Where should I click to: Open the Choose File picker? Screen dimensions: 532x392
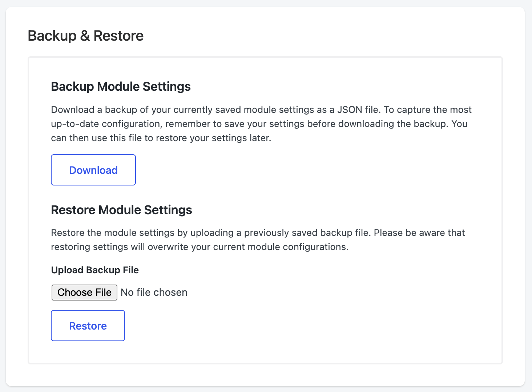pos(84,293)
